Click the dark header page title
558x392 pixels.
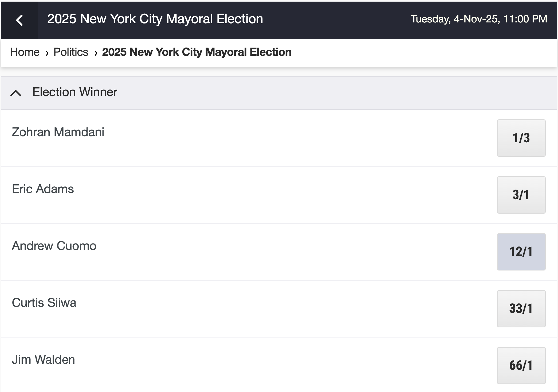point(155,19)
